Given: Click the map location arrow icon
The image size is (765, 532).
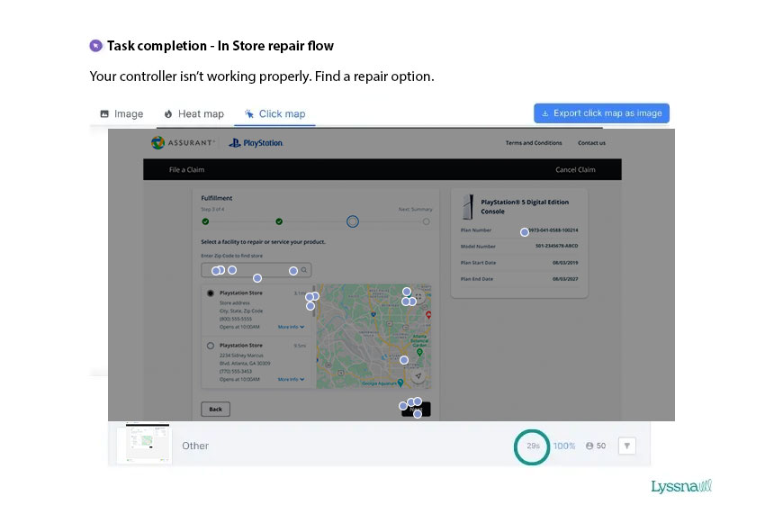Looking at the screenshot, I should 418,375.
